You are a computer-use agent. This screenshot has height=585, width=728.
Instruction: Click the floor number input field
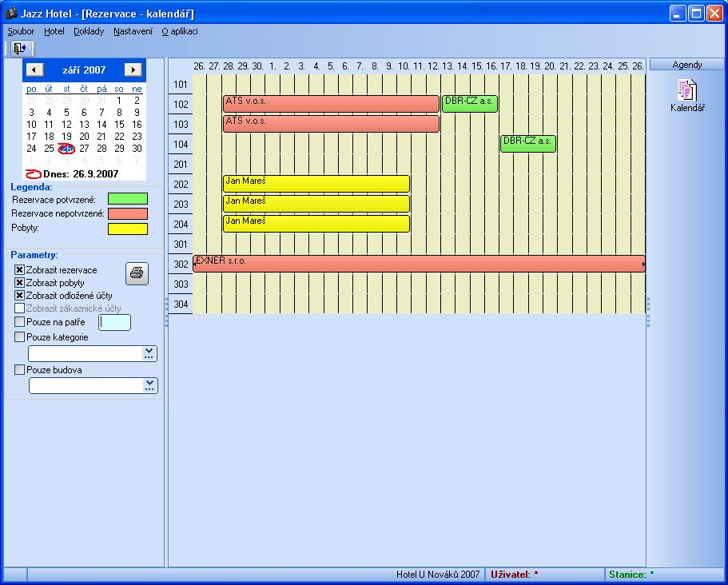pyautogui.click(x=114, y=322)
